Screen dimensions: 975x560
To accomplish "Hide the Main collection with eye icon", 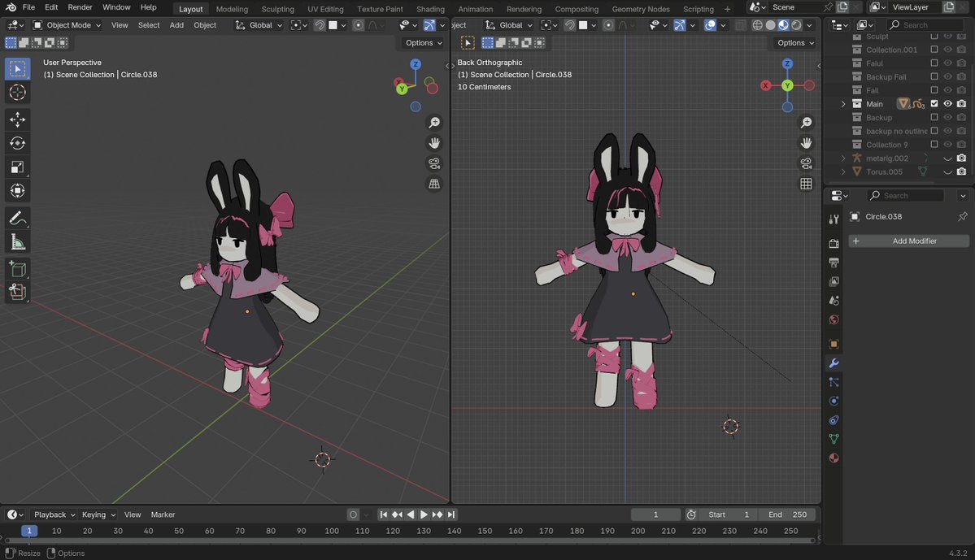I will (x=947, y=104).
